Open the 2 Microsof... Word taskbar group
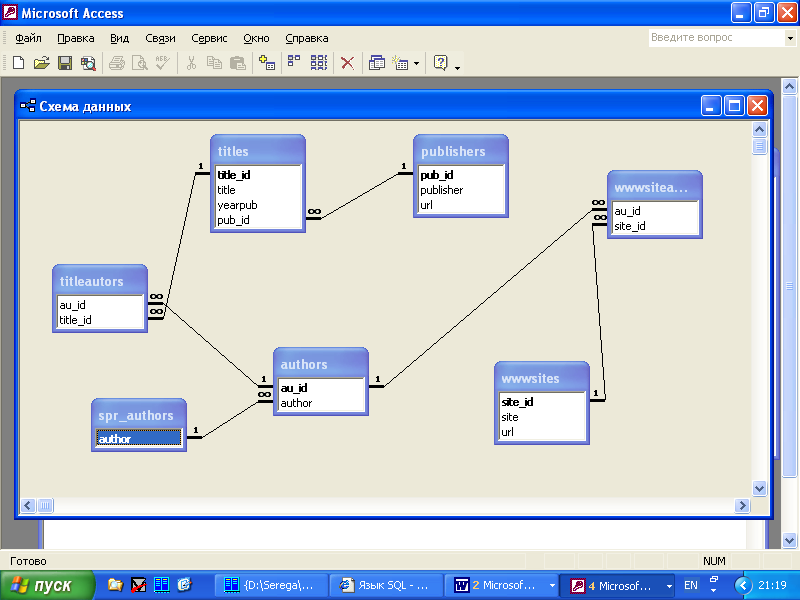The width and height of the screenshot is (800, 600). coord(502,585)
